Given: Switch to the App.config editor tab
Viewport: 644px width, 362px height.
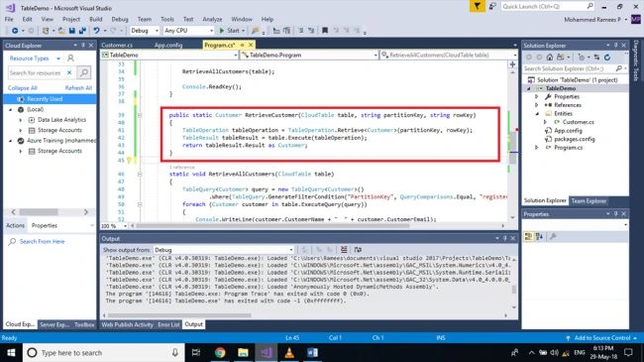Looking at the screenshot, I should (x=168, y=45).
